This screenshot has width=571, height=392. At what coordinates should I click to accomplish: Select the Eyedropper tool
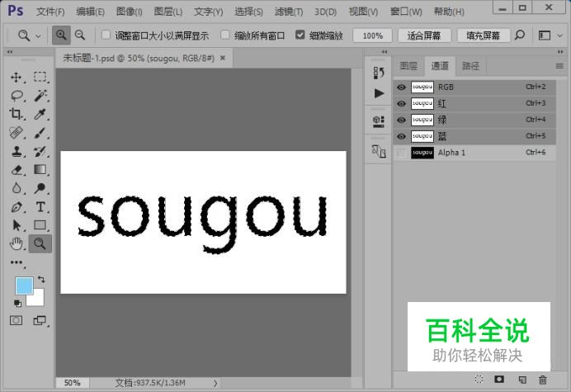(40, 114)
